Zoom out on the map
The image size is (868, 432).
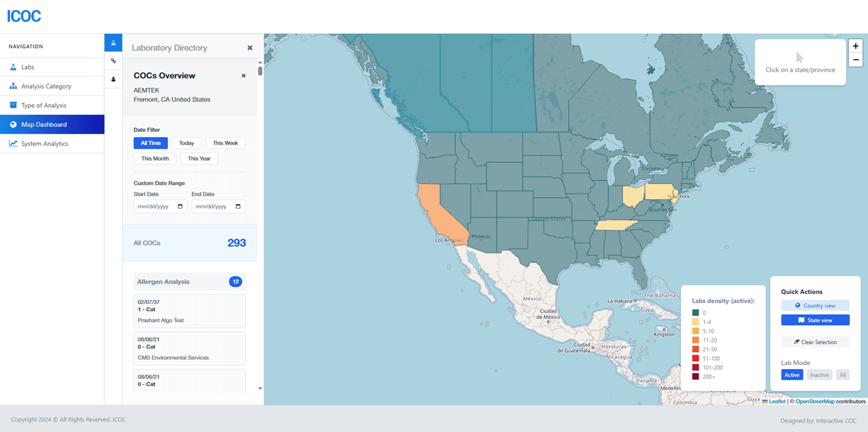coord(856,60)
